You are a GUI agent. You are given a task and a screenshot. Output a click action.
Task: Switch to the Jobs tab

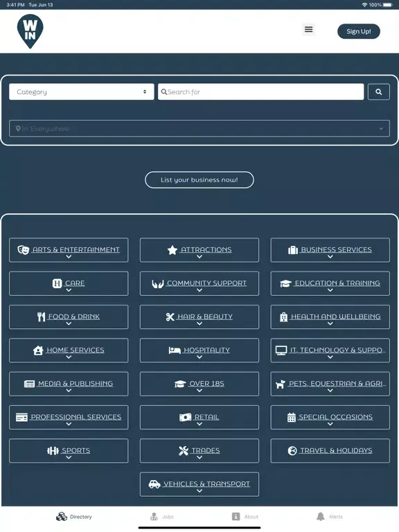coord(162,517)
